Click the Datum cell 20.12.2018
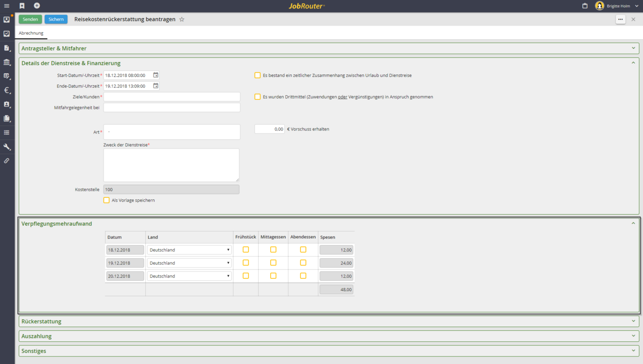The width and height of the screenshot is (643, 364). (125, 276)
